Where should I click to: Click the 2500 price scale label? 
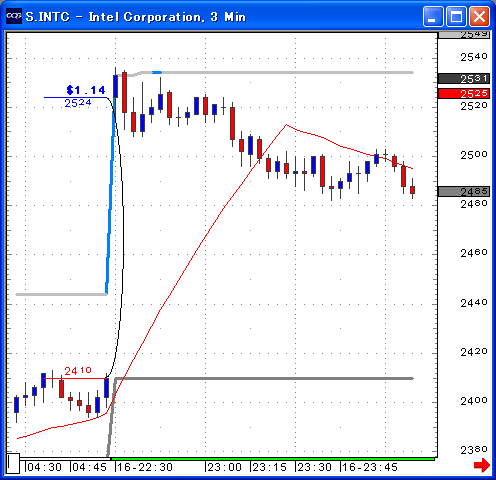click(x=474, y=155)
